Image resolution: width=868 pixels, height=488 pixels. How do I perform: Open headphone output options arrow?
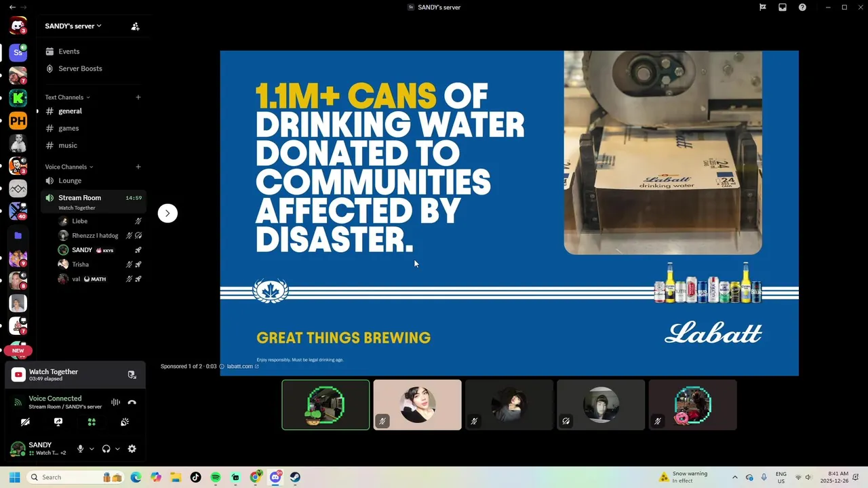click(117, 449)
